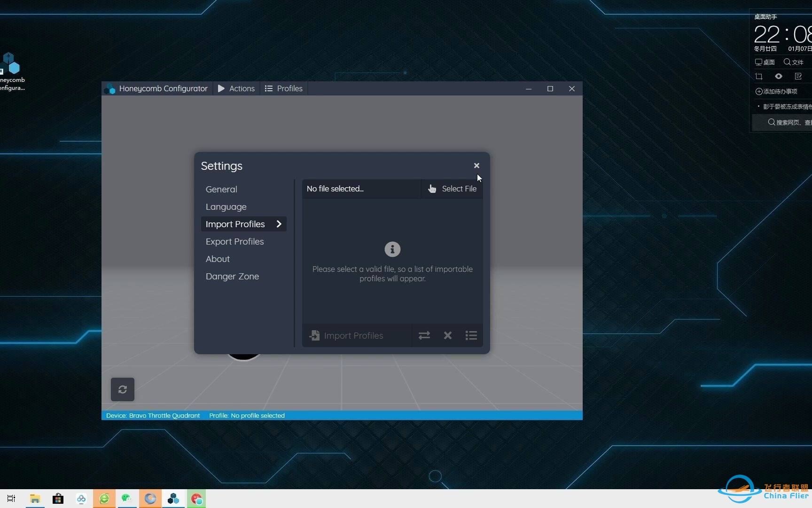Click the No file selected field
Viewport: 812px width, 508px height.
click(362, 189)
